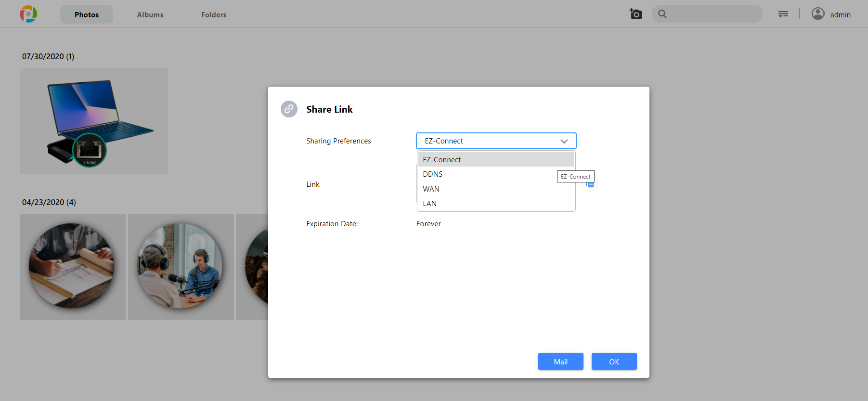Click the Share Link chain icon

click(289, 109)
